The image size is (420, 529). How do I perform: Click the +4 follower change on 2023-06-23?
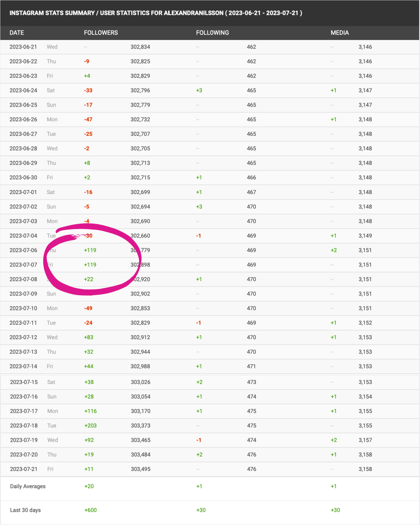pyautogui.click(x=87, y=76)
